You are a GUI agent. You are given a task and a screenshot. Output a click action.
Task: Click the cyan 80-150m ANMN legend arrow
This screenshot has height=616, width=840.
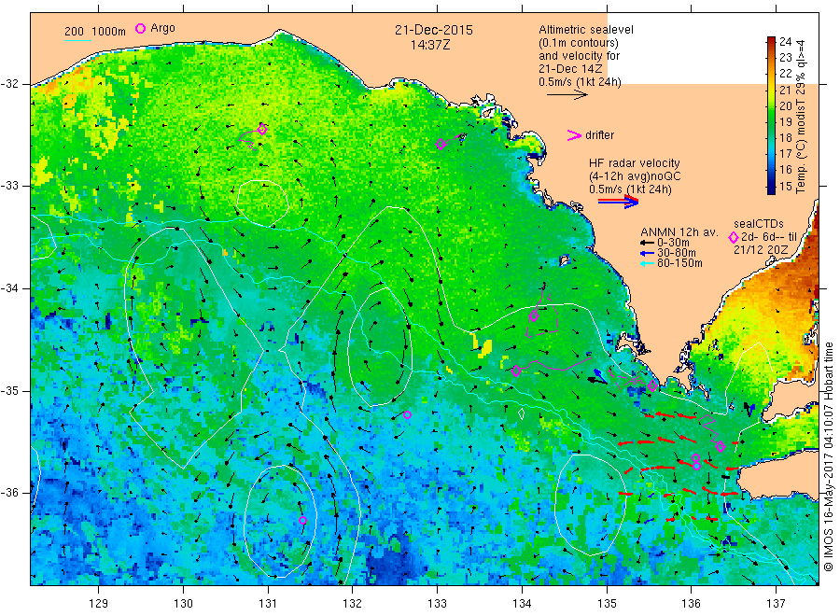647,263
